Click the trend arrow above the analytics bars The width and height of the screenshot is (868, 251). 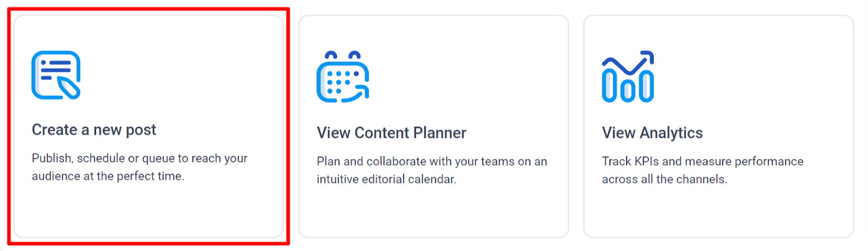pos(629,62)
